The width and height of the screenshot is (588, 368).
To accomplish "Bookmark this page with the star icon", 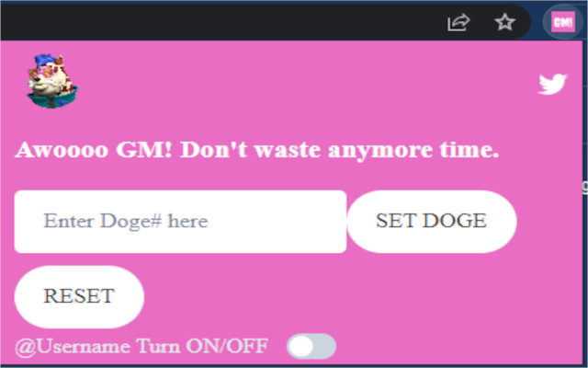I will click(504, 22).
